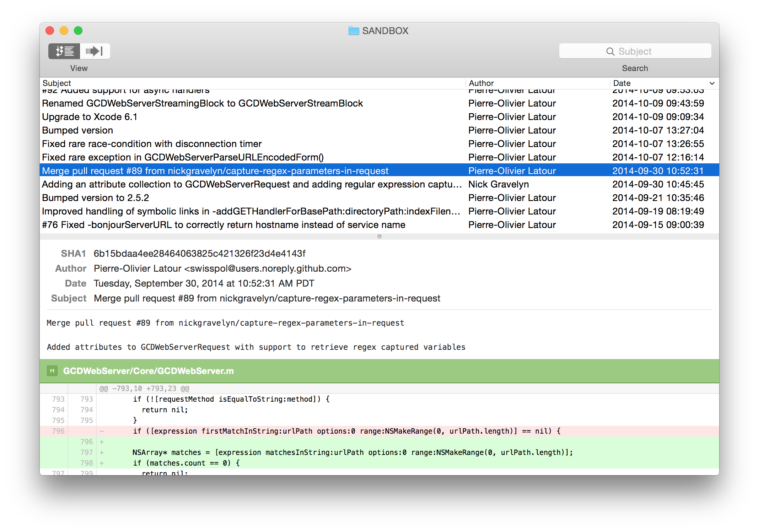Click the GCDWebServer/Core/GCDWebServer.m file header
The height and width of the screenshot is (532, 759).
(148, 371)
